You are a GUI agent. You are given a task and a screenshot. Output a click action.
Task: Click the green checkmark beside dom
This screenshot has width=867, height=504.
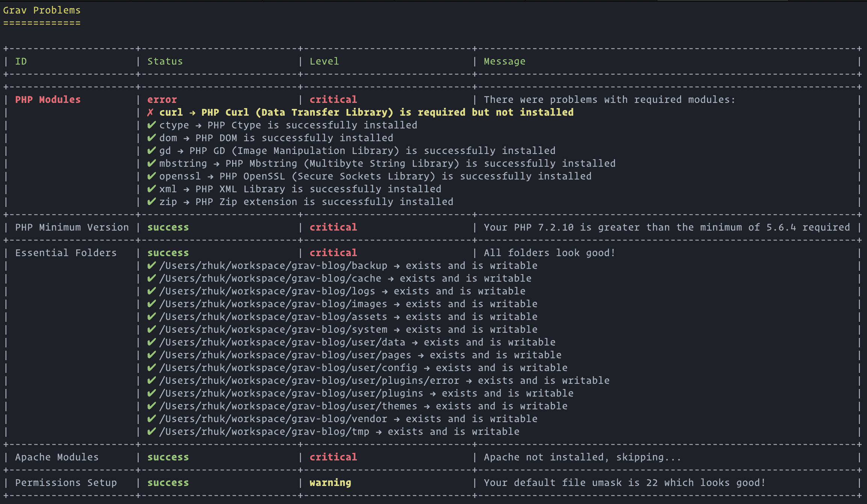click(151, 138)
